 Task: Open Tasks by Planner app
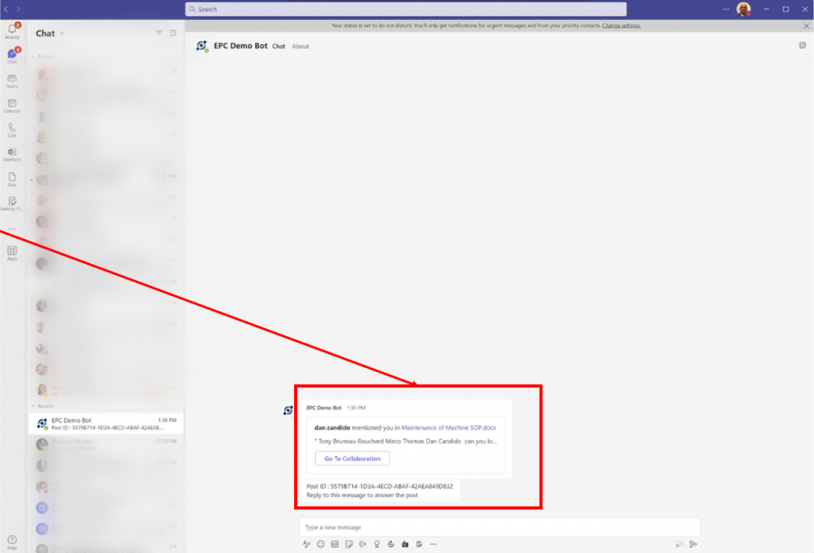click(x=12, y=204)
